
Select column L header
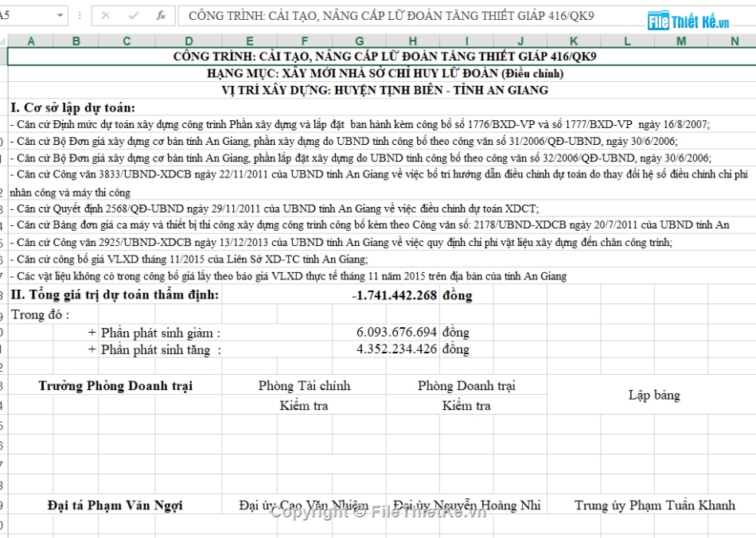coord(627,41)
